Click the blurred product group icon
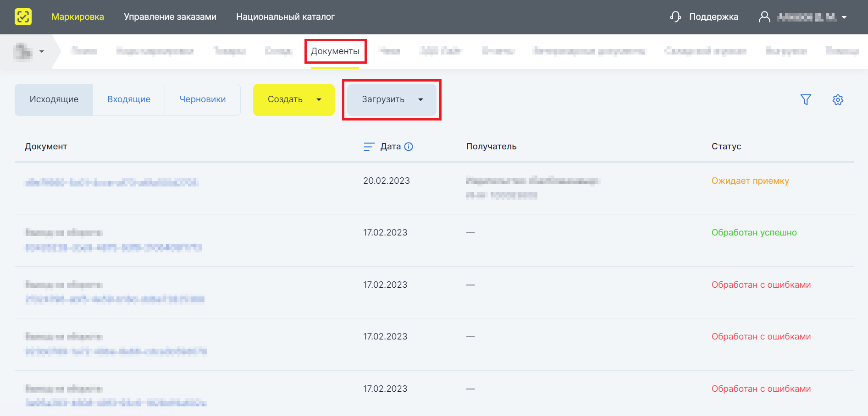 (x=23, y=51)
